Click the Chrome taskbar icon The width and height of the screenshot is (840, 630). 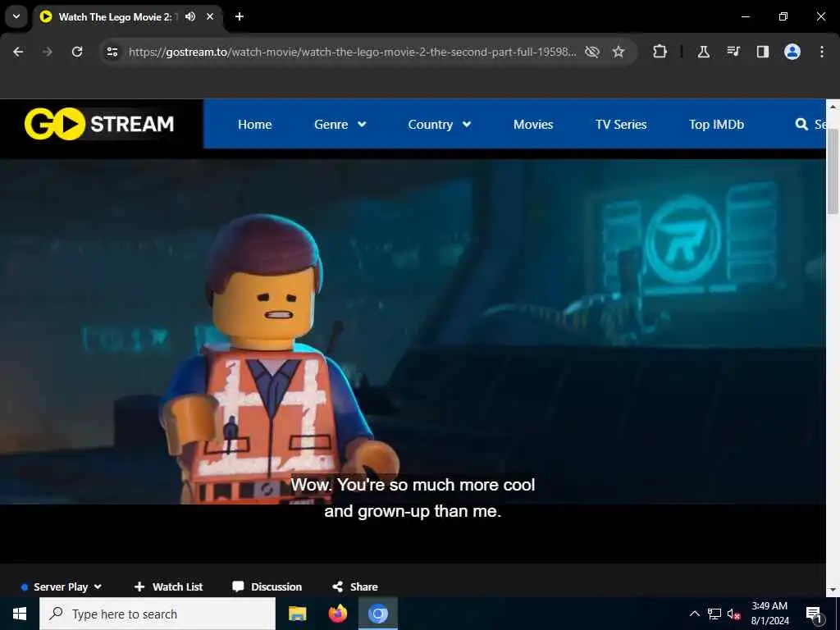coord(377,614)
